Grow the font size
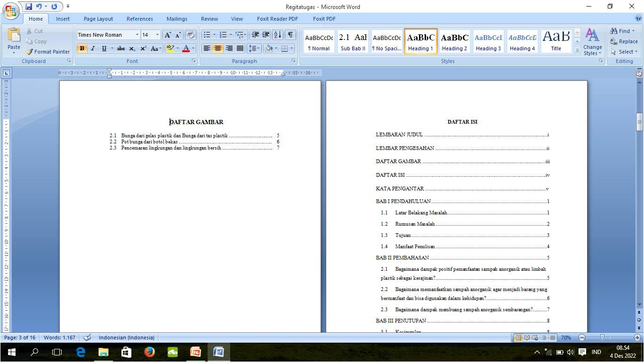The width and height of the screenshot is (644, 362). click(x=168, y=35)
